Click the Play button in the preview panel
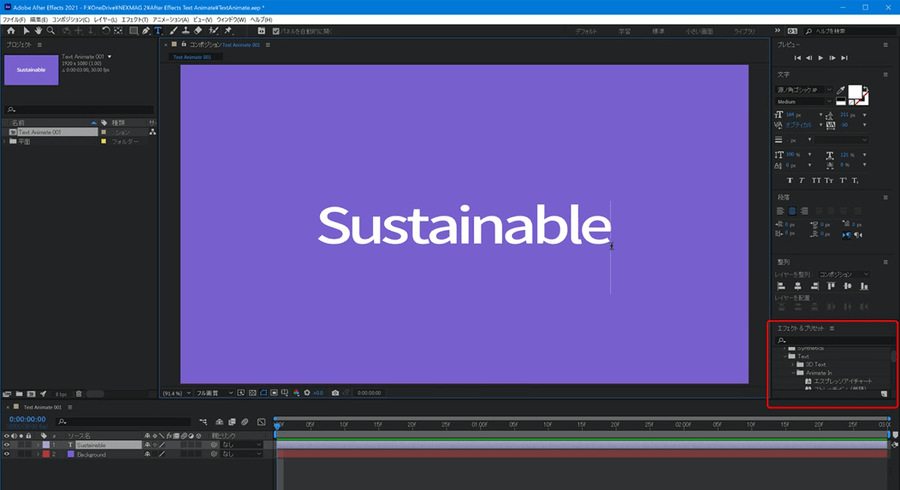Image resolution: width=900 pixels, height=490 pixels. [x=820, y=58]
